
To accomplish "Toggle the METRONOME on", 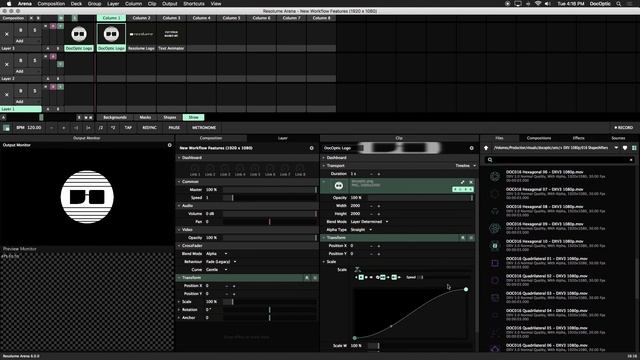I will pyautogui.click(x=204, y=128).
